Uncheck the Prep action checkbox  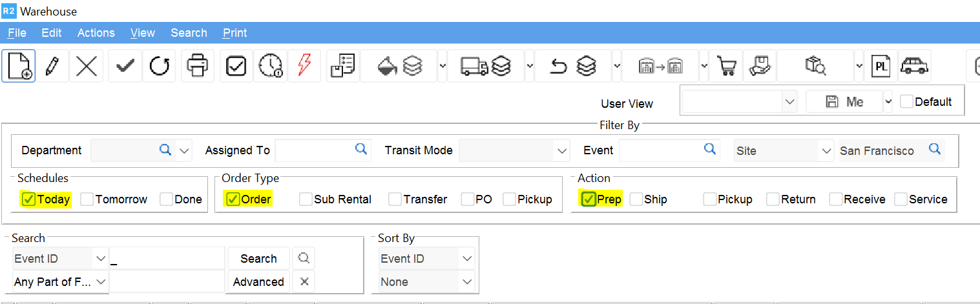[x=588, y=199]
